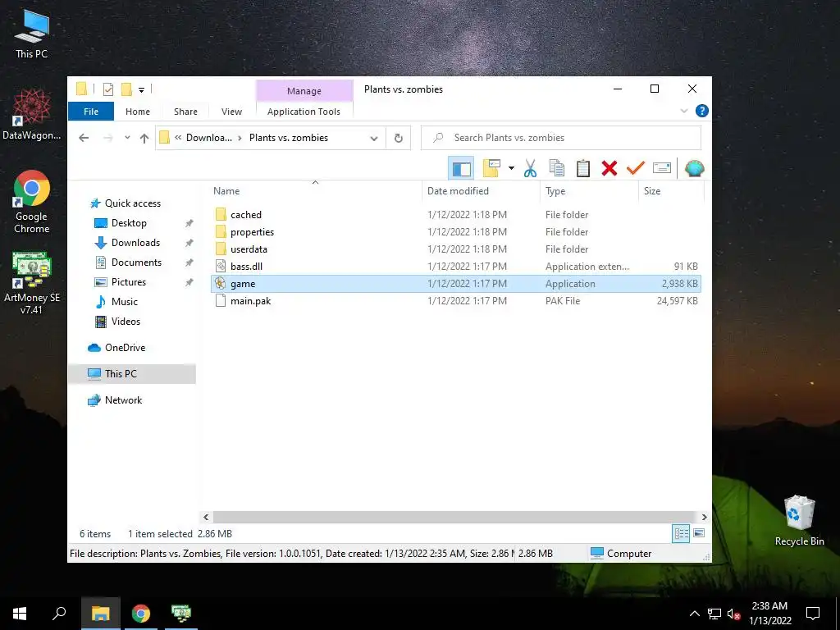The width and height of the screenshot is (840, 630).
Task: Toggle the navigation pane toolbar button
Action: (461, 169)
